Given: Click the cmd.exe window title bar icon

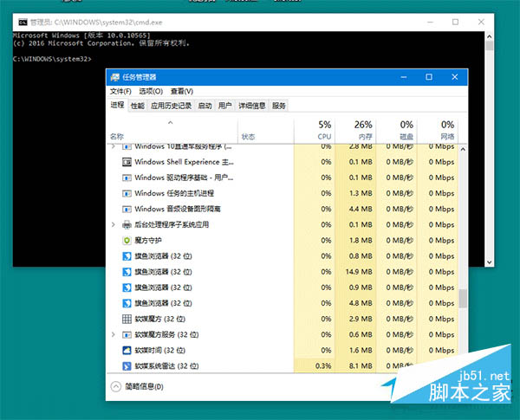Looking at the screenshot, I should coord(23,23).
